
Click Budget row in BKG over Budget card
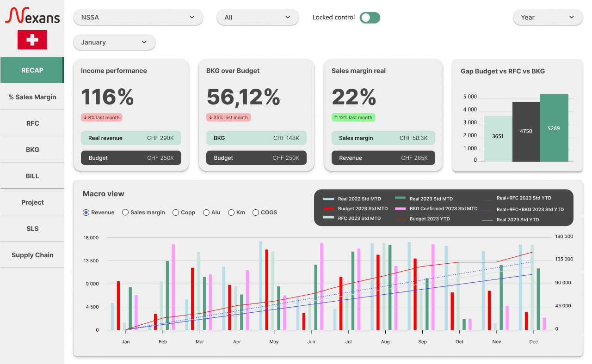(256, 158)
